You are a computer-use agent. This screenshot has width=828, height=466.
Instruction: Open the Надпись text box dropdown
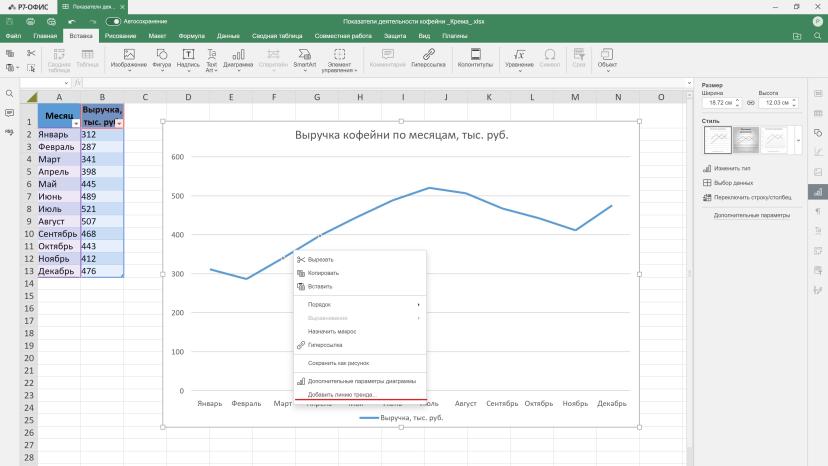click(x=188, y=59)
